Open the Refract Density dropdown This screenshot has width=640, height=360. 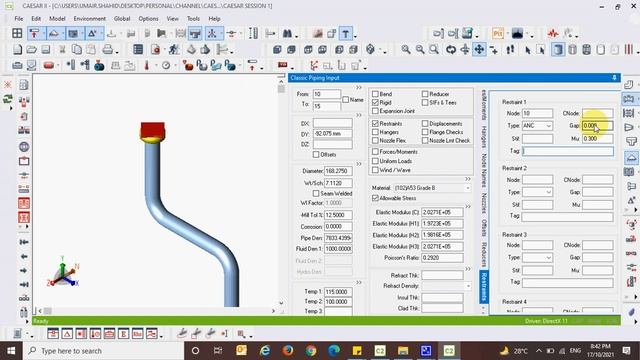pyautogui.click(x=468, y=286)
